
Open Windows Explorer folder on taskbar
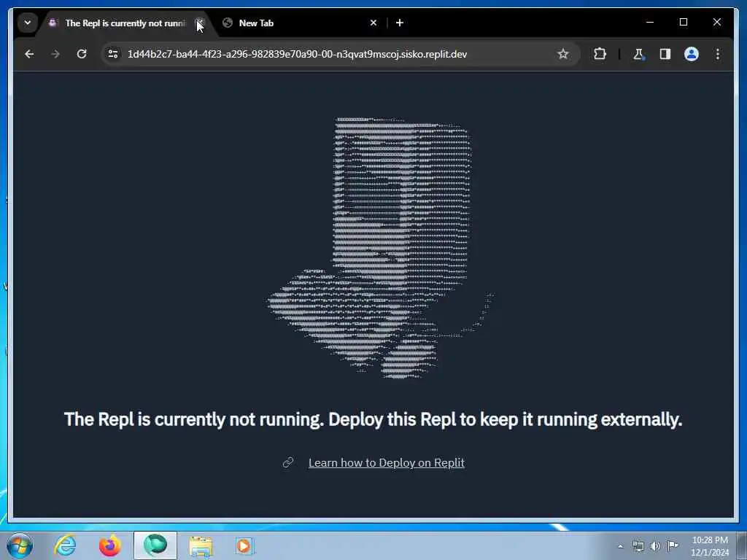click(201, 545)
